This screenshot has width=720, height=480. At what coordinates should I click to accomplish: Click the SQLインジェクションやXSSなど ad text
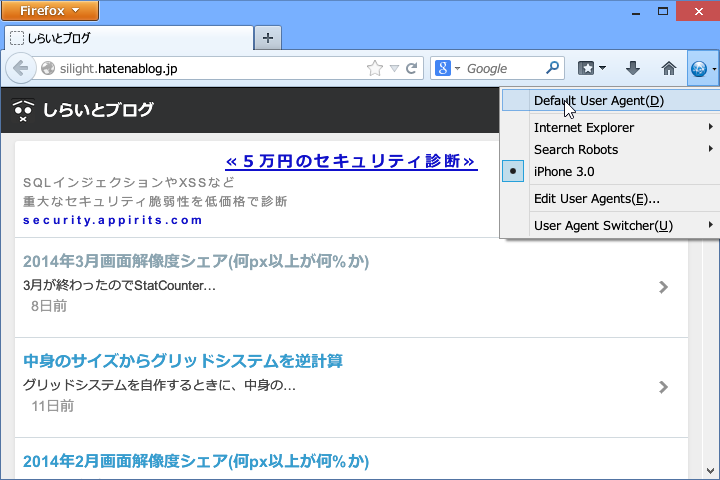click(129, 182)
